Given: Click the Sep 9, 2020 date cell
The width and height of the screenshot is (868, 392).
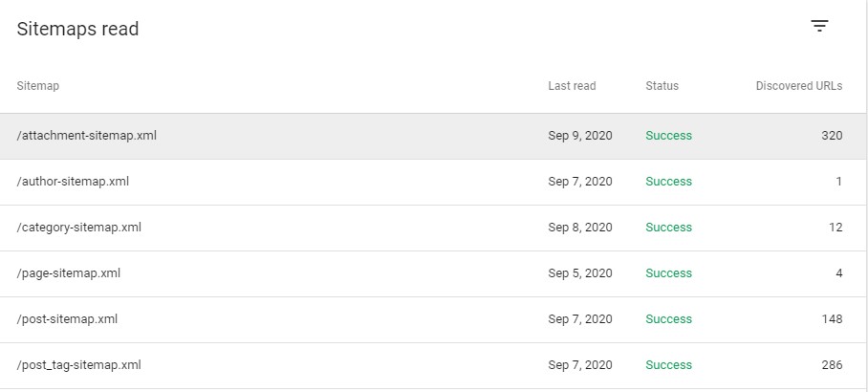Looking at the screenshot, I should [x=579, y=136].
